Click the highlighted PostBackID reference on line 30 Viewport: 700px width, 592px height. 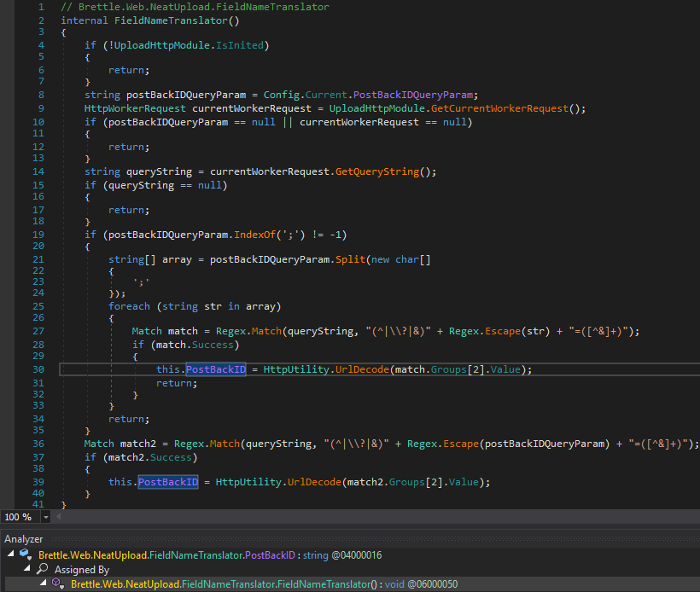216,369
